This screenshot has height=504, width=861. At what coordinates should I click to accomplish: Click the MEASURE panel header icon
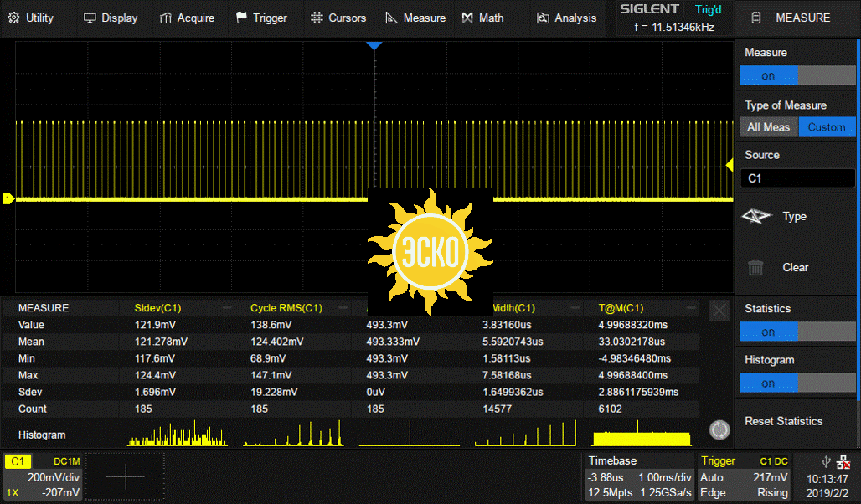click(756, 18)
